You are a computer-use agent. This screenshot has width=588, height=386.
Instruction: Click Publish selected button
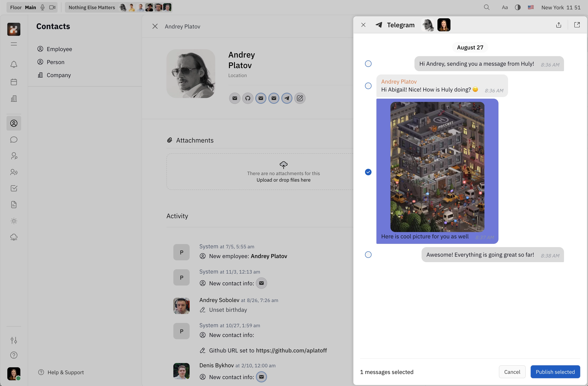point(555,372)
